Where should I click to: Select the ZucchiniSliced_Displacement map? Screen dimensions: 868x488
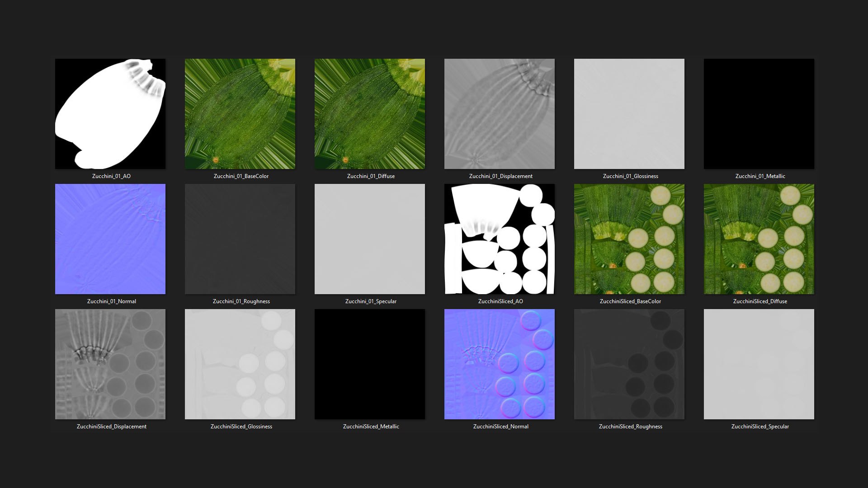(x=110, y=364)
